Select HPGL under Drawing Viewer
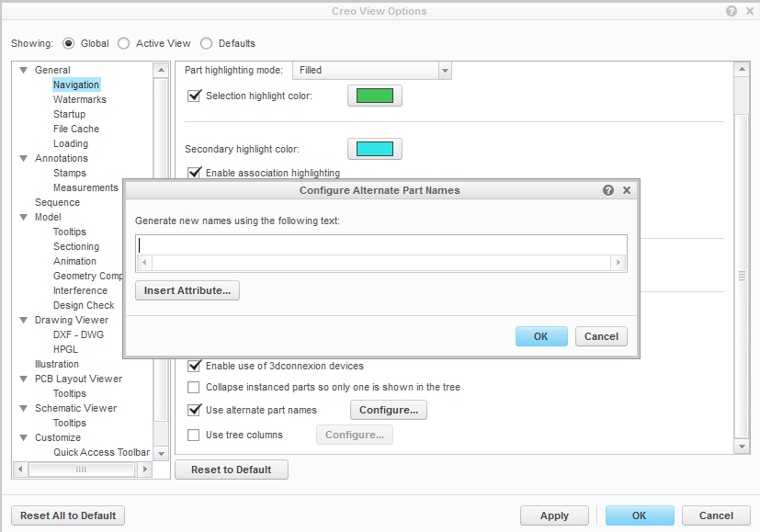 (x=65, y=349)
